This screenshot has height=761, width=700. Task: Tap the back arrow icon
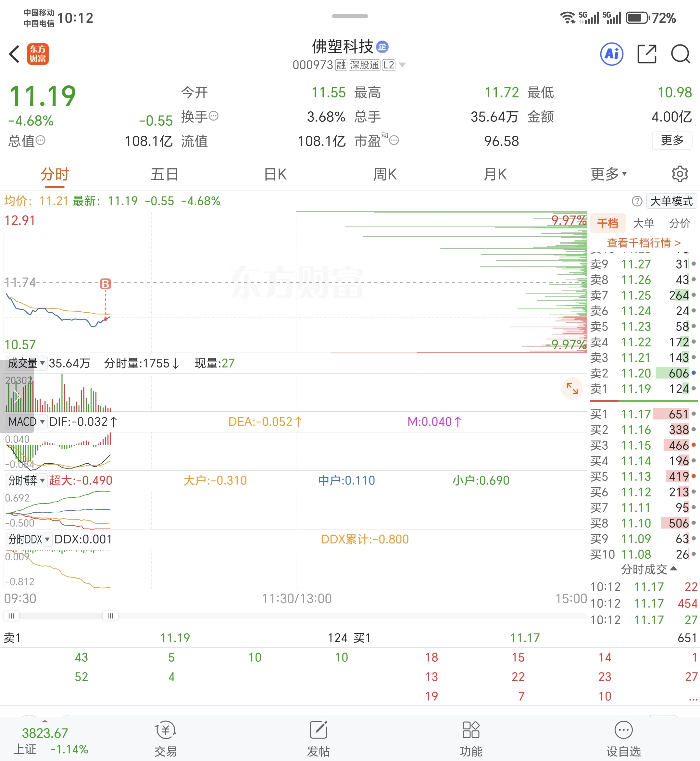14,54
